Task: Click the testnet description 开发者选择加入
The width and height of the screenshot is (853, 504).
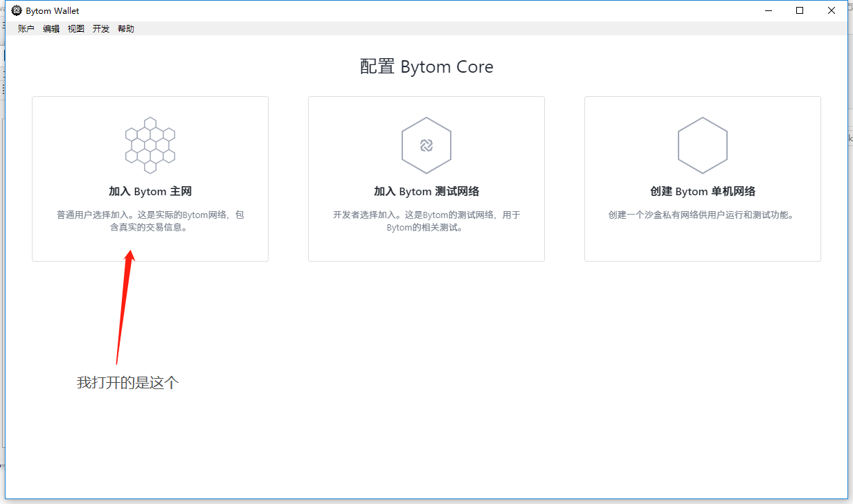Action: (426, 221)
